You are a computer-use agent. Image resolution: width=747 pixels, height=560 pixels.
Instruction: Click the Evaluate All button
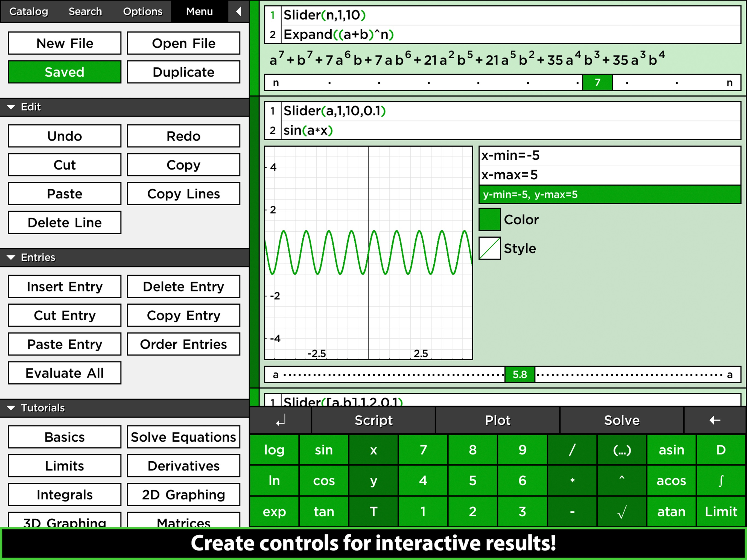pos(65,373)
